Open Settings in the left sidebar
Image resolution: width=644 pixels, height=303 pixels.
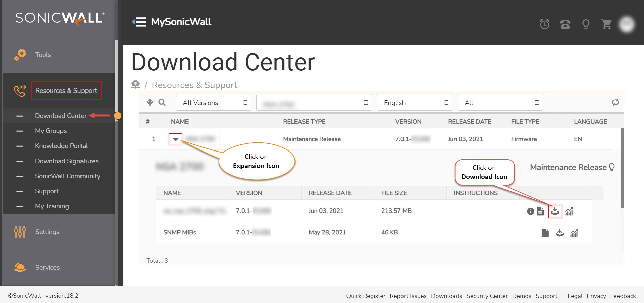(x=47, y=232)
